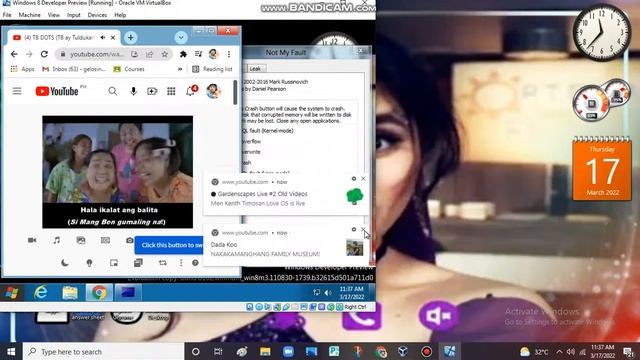Select the Leak tab in Not My Fault
The image size is (640, 360).
click(255, 68)
